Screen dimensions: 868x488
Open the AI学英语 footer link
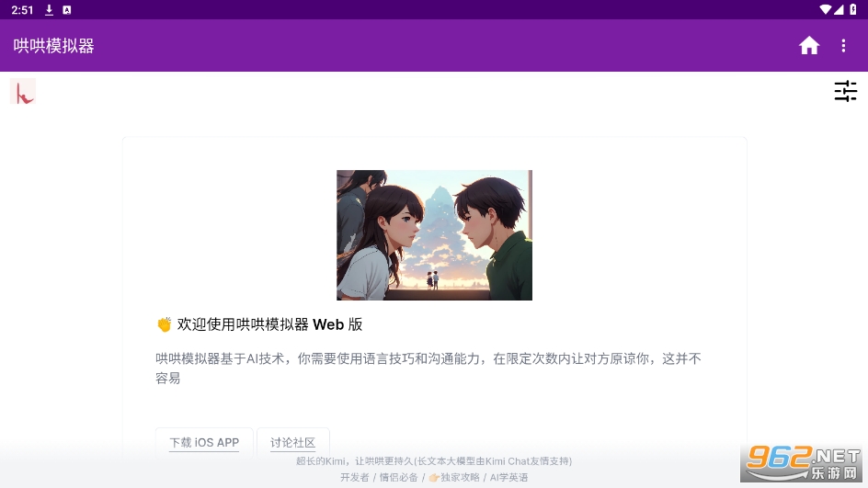pyautogui.click(x=508, y=477)
